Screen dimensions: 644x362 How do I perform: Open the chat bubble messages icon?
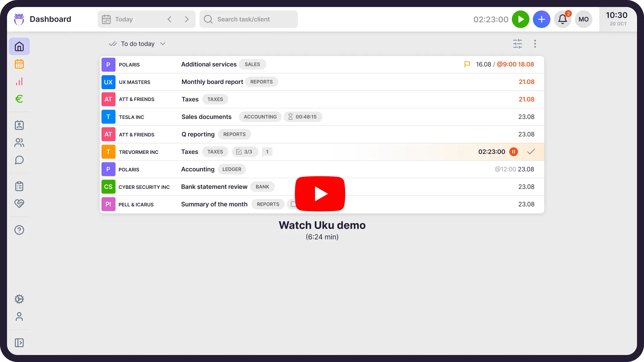pos(19,160)
